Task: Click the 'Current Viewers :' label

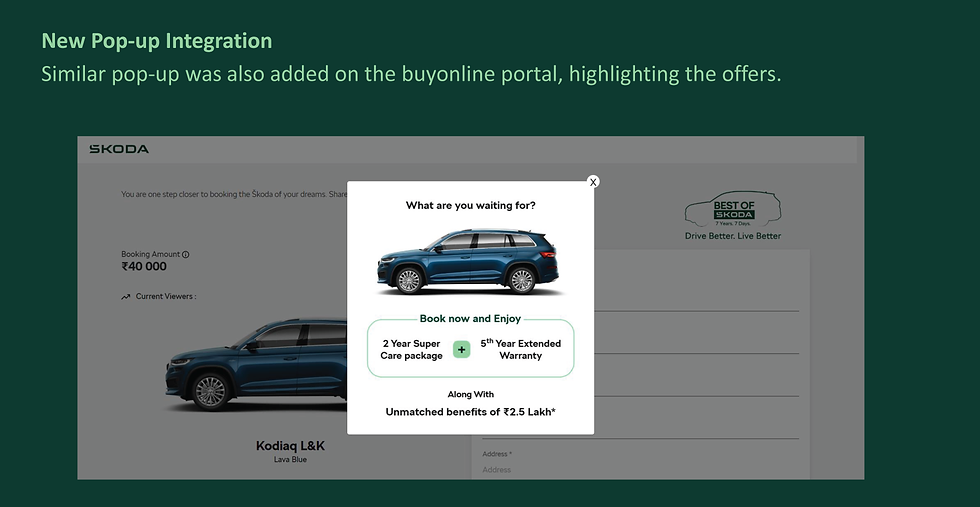Action: 166,296
